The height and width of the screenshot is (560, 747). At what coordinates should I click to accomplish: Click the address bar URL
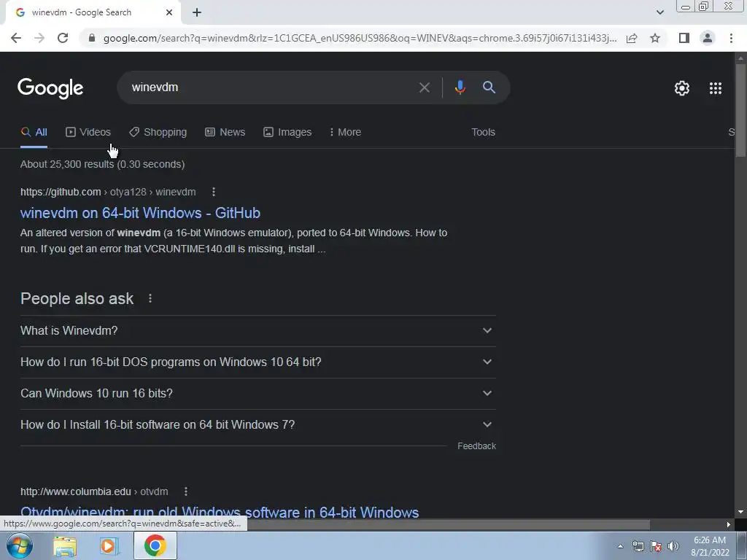coord(360,38)
